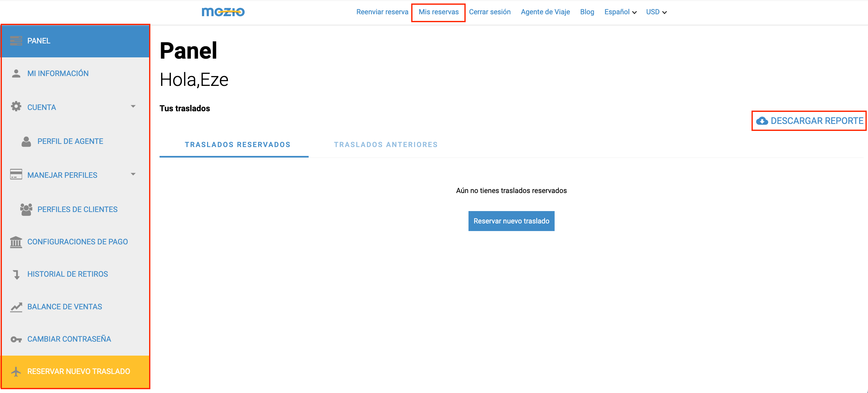This screenshot has width=868, height=393.
Task: Click DESCARGAR REPORTE
Action: 809,121
